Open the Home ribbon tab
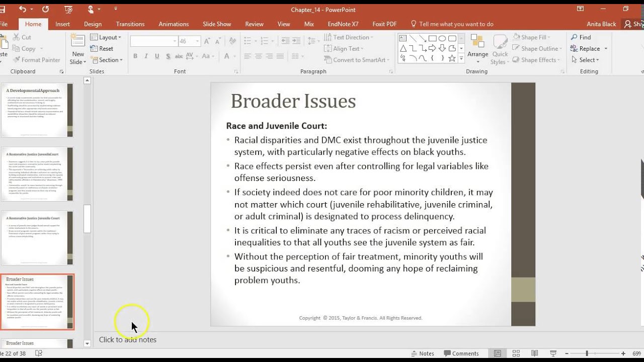 [33, 24]
